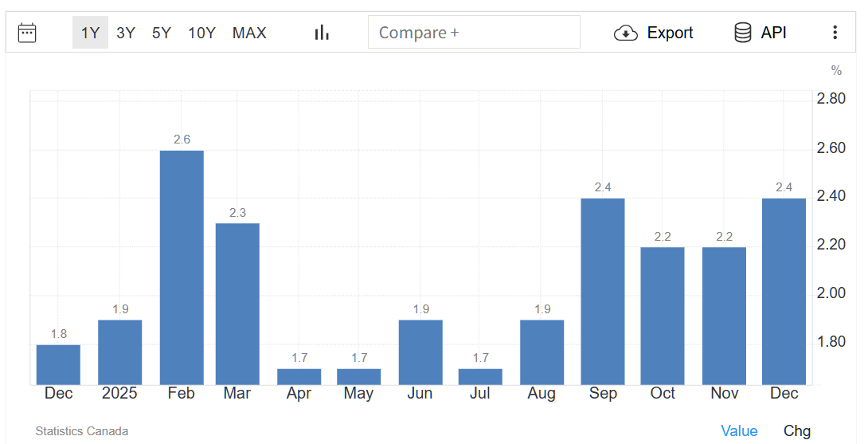Click the Export text button

(x=670, y=33)
